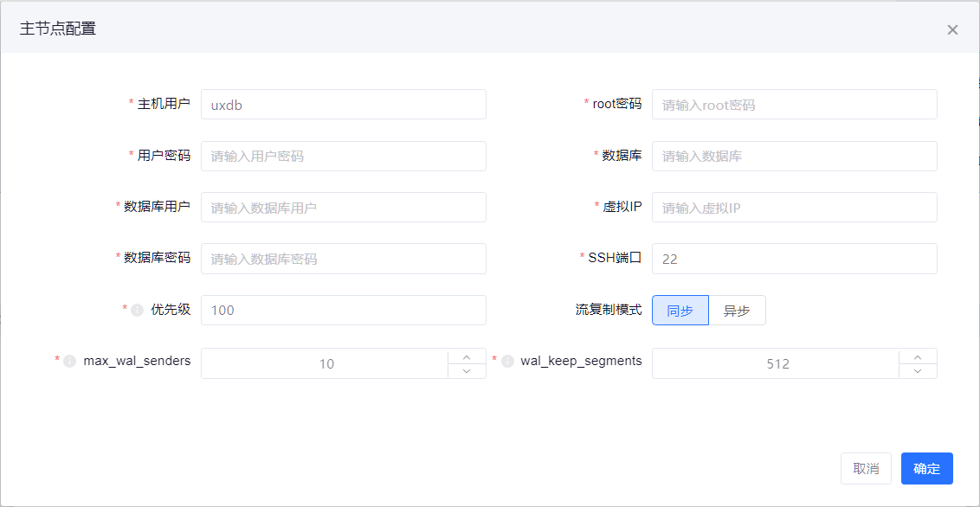Click info icon next to 优先级 label
The height and width of the screenshot is (507, 980).
point(137,310)
